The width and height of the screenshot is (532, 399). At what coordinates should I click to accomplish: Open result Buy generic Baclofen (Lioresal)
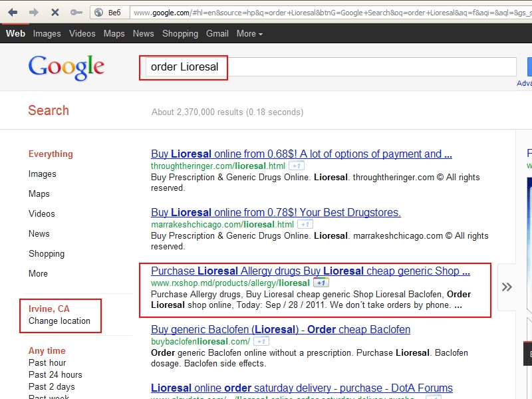pos(281,329)
